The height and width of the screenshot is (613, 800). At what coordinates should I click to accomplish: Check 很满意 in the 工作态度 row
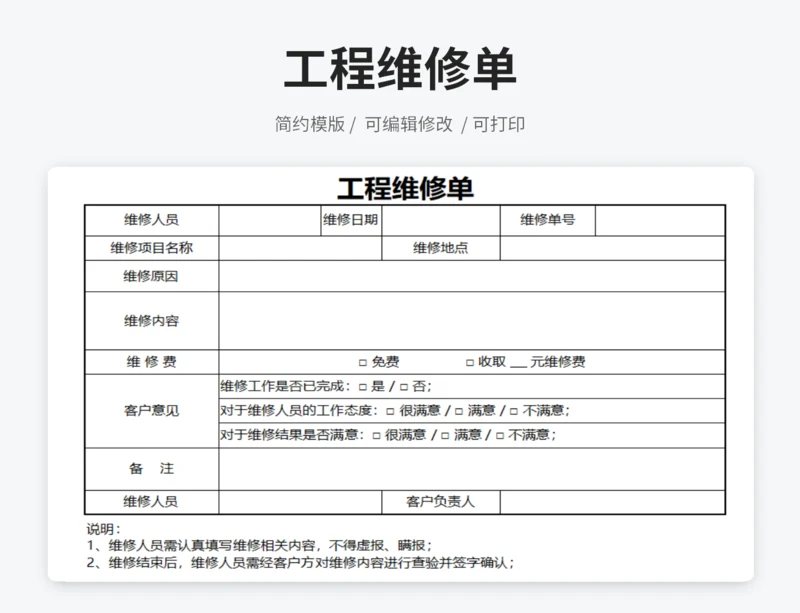[x=390, y=411]
